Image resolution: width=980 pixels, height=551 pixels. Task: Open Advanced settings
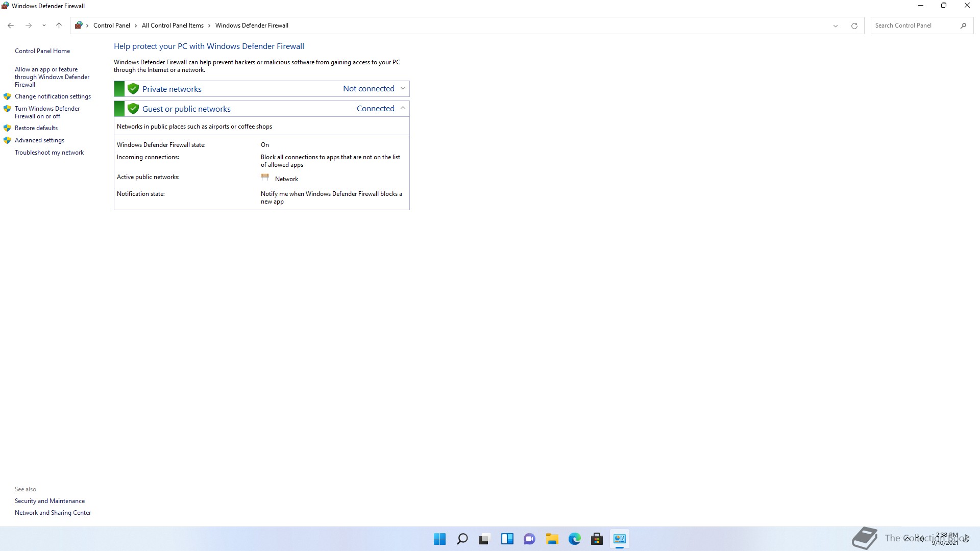pos(39,140)
